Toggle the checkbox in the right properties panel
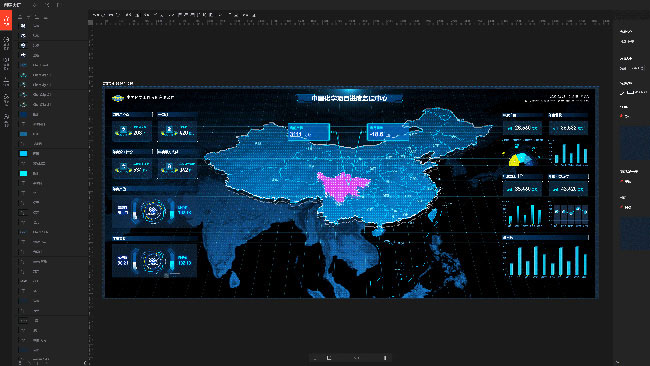This screenshot has height=366, width=650. (x=622, y=93)
